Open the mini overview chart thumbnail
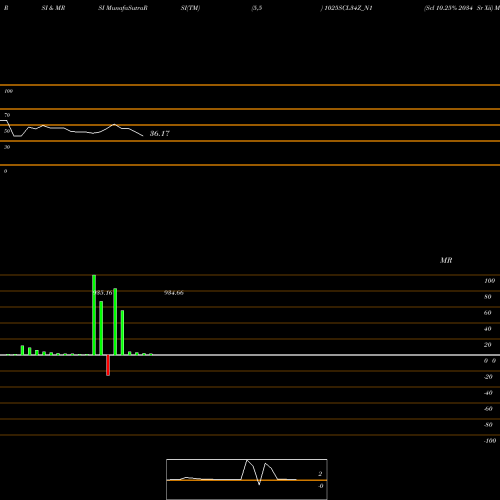 click(x=247, y=479)
